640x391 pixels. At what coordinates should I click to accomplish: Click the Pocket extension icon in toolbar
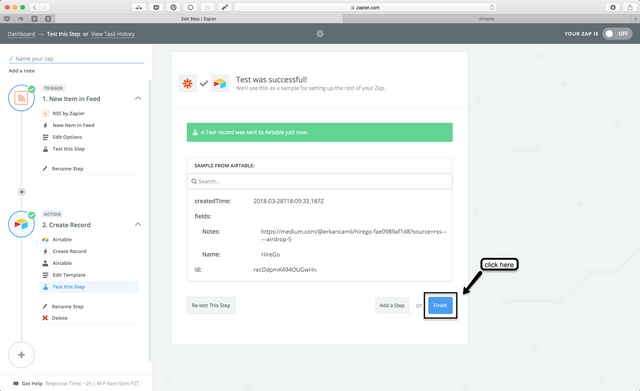pos(156,7)
